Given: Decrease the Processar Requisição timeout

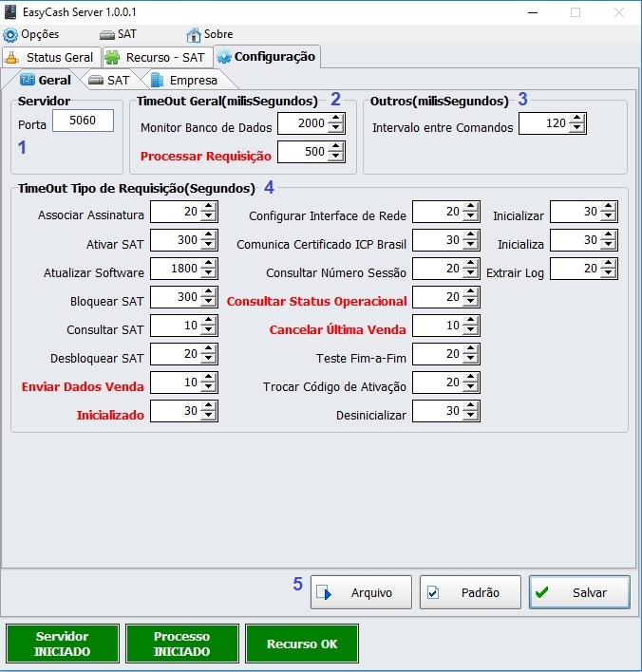Looking at the screenshot, I should [336, 157].
